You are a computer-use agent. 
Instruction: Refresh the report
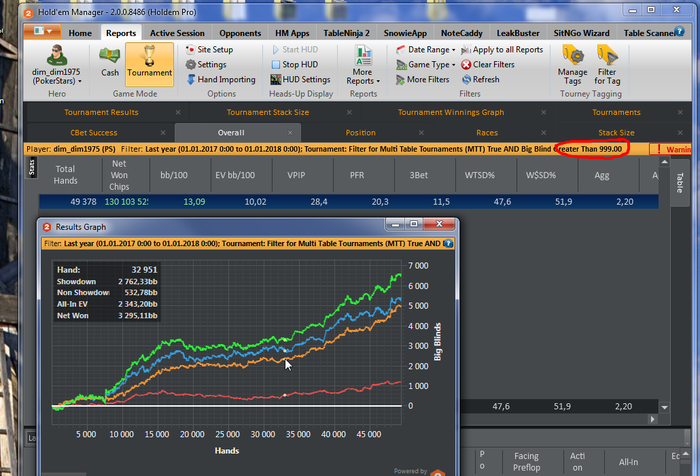[x=480, y=79]
